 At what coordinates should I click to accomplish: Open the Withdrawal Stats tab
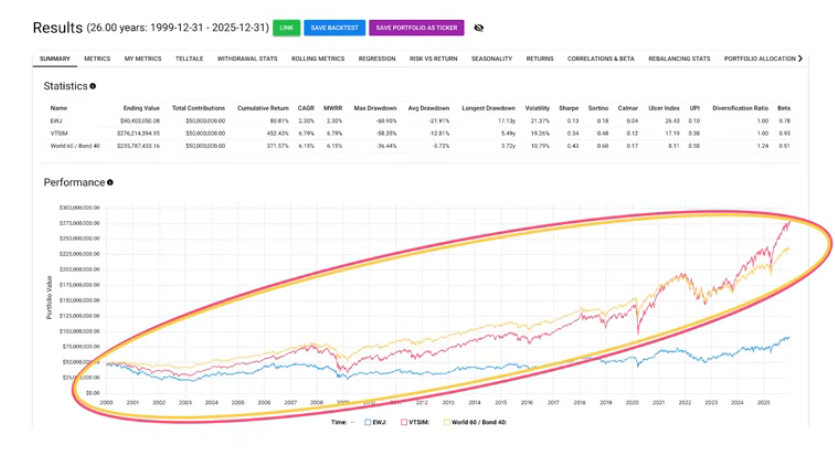coord(247,59)
